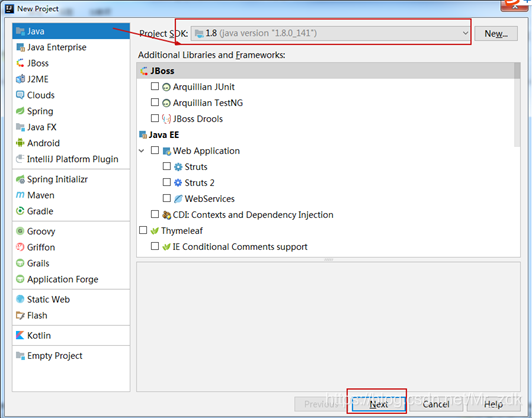Click the Spring leaf icon
The image size is (532, 418).
pyautogui.click(x=20, y=111)
